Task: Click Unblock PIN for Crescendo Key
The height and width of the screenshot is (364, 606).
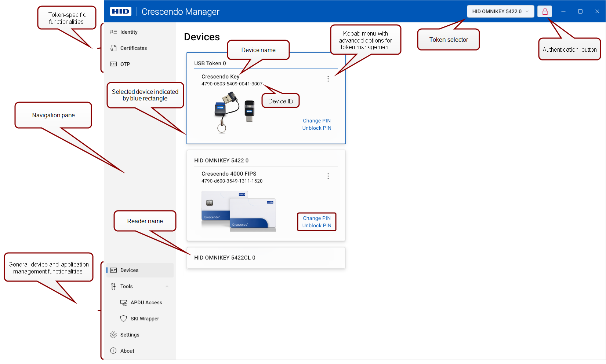Action: pyautogui.click(x=317, y=128)
